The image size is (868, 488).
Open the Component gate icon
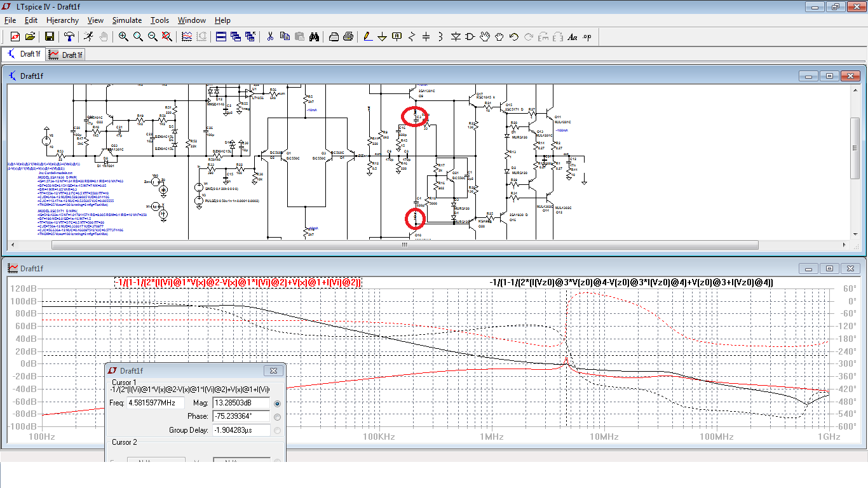tap(470, 37)
